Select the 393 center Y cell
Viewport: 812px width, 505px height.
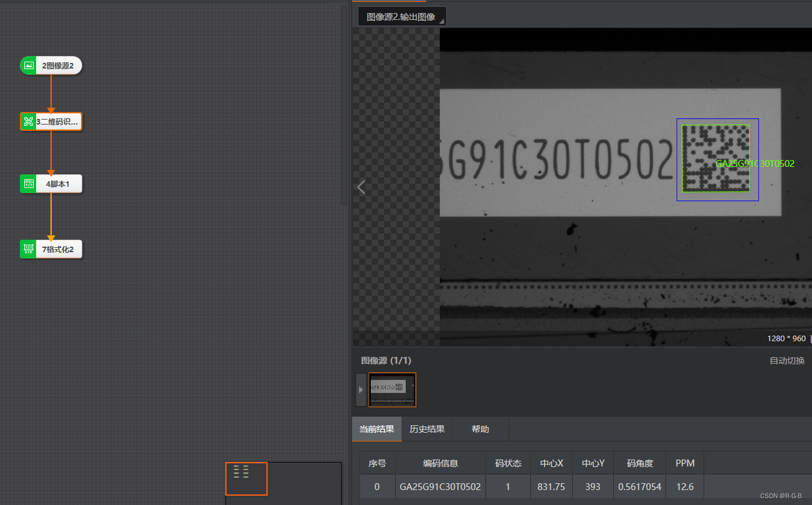(593, 486)
